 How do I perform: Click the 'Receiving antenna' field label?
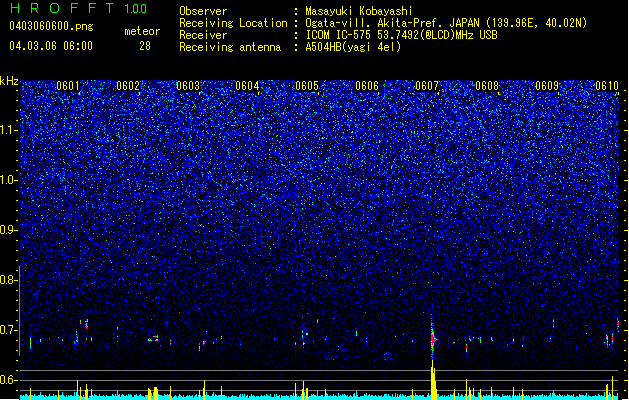click(x=230, y=47)
